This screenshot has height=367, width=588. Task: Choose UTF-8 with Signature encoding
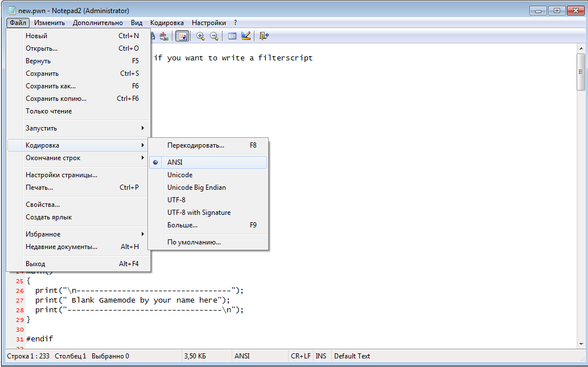tap(199, 213)
